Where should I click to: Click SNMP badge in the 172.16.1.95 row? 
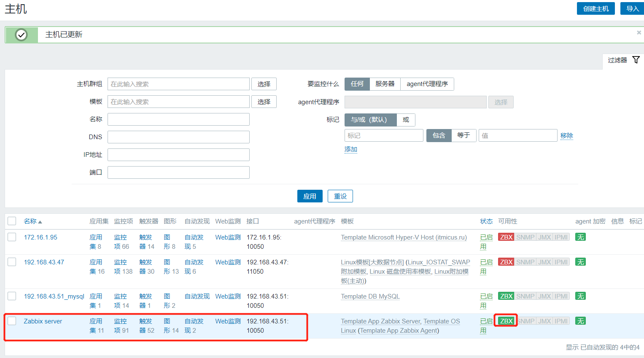click(525, 237)
